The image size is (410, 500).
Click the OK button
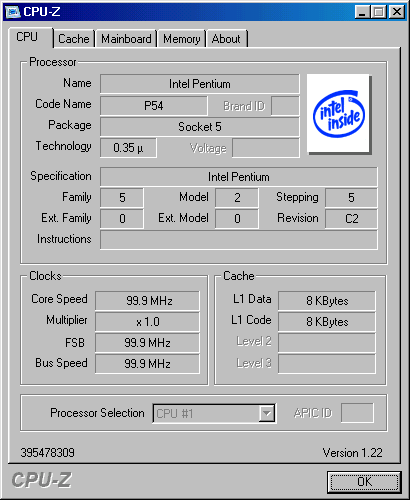click(x=364, y=482)
